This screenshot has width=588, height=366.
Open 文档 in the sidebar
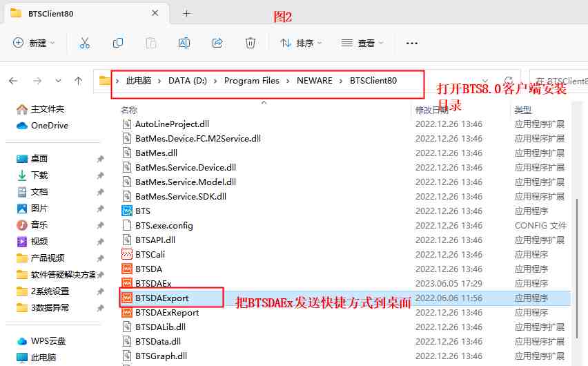pyautogui.click(x=32, y=192)
